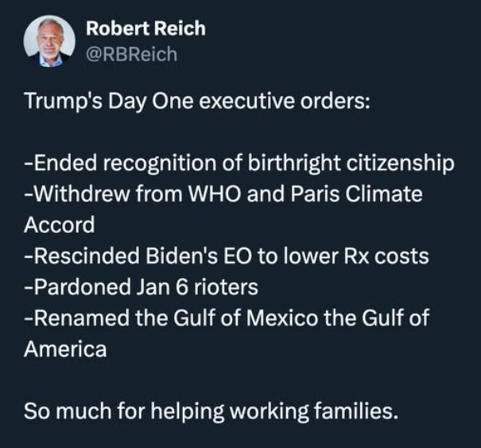This screenshot has width=481, height=448.
Task: Click the word "America" on its own line
Action: pos(64,349)
